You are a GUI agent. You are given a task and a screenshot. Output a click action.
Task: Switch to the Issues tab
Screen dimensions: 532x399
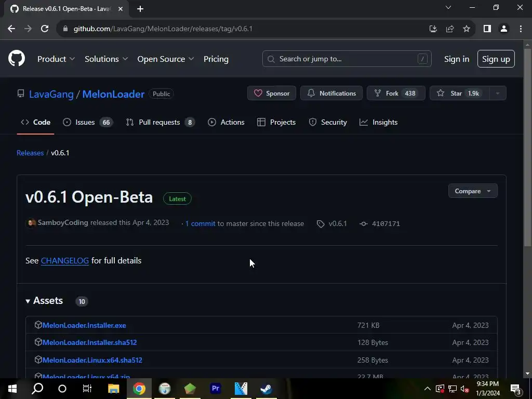tap(88, 122)
